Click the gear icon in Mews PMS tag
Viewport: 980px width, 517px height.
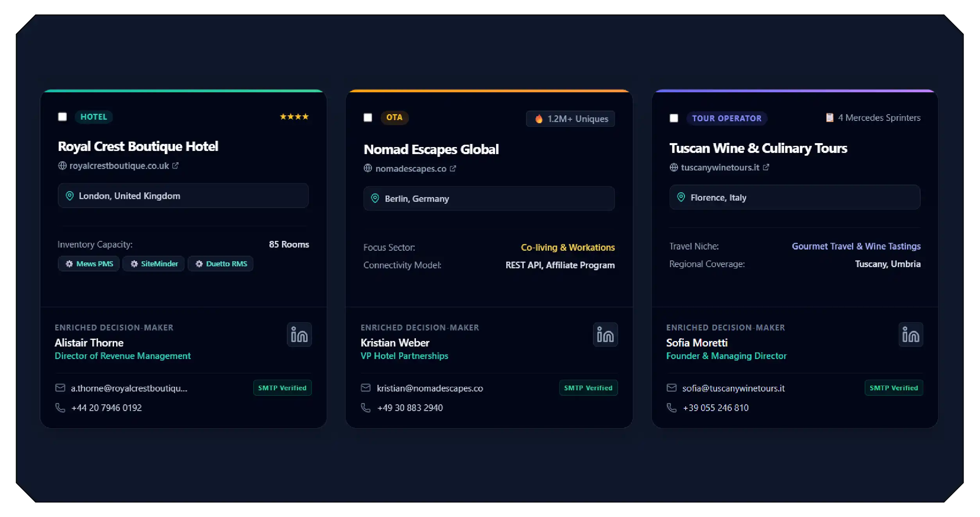[69, 264]
